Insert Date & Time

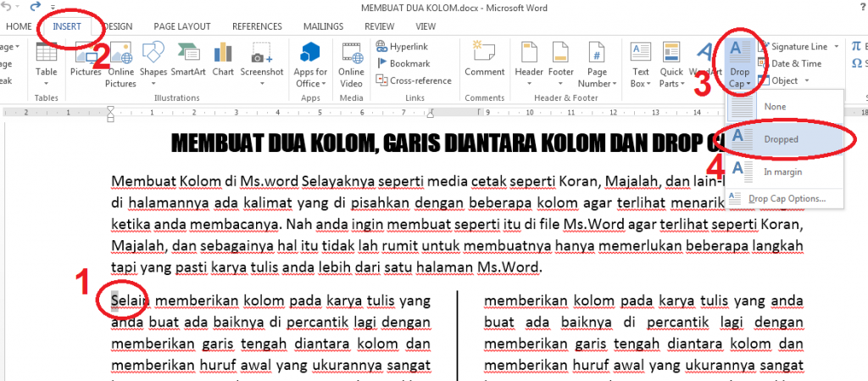(789, 64)
